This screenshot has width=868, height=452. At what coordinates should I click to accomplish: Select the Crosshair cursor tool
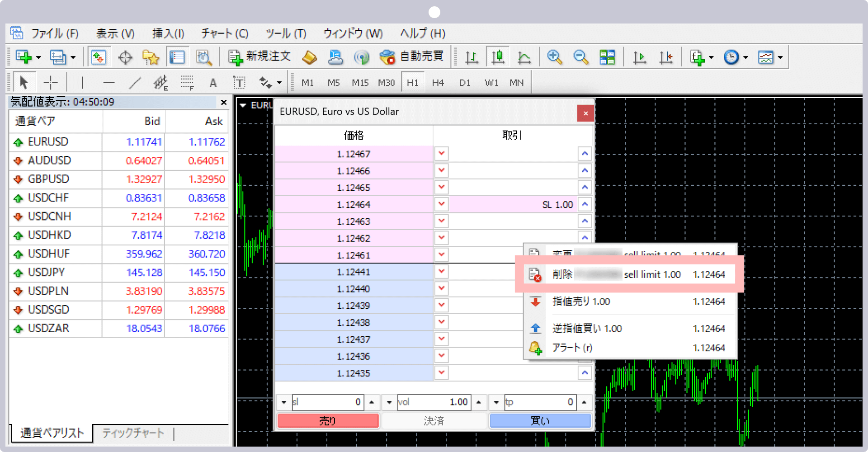click(51, 83)
